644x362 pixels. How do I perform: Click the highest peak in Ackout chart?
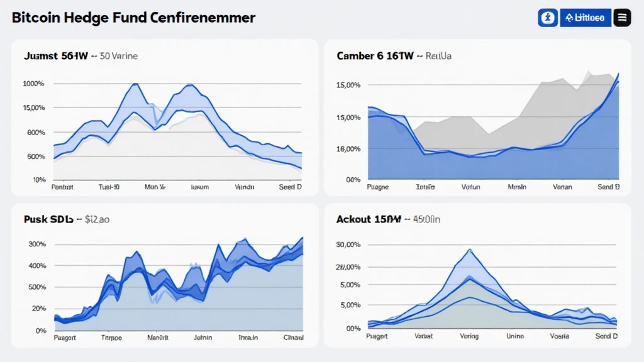(470, 250)
